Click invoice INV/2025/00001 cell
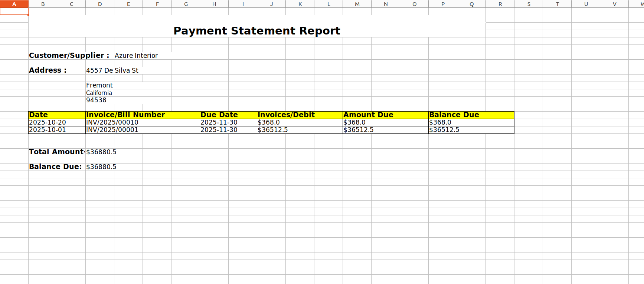The height and width of the screenshot is (284, 644). point(143,130)
